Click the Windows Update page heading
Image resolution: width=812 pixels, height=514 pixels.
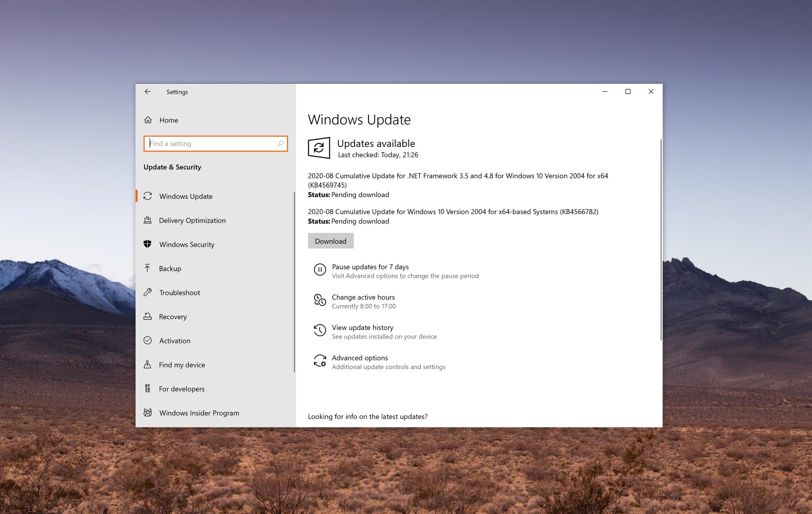click(359, 120)
